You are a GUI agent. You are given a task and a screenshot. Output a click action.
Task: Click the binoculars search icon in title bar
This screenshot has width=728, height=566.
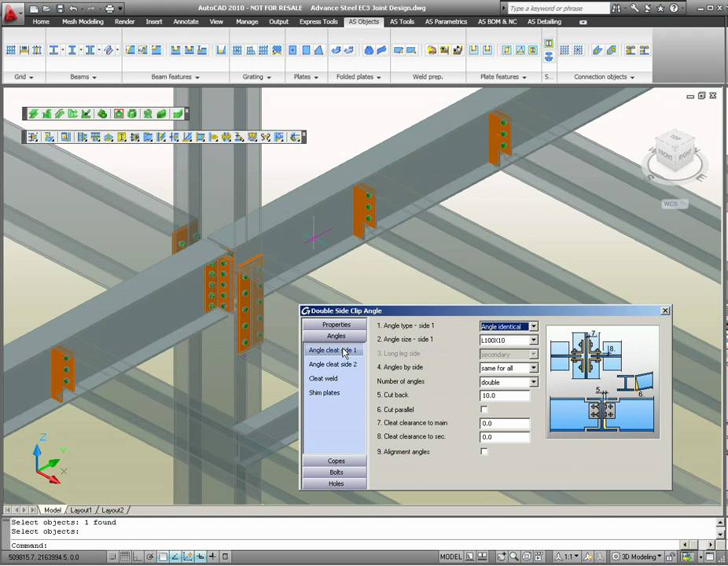[x=616, y=9]
